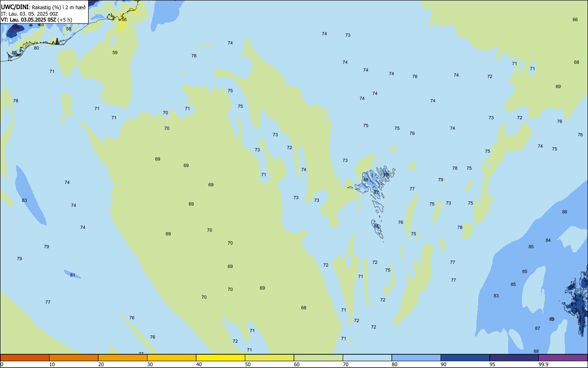Click the dark blue 90–95 legend swatch
This screenshot has width=588, height=368.
pyautogui.click(x=465, y=357)
